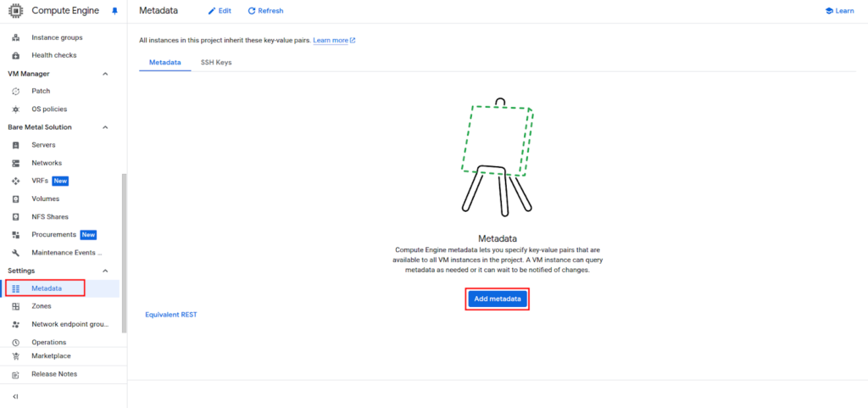Open the Learn panel link
The height and width of the screenshot is (408, 868).
pos(839,11)
